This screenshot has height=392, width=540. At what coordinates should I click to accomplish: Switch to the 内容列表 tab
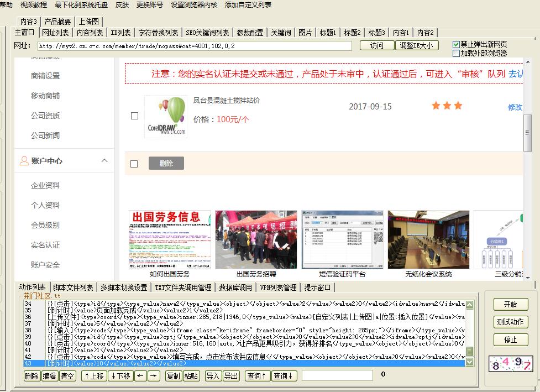(90, 33)
